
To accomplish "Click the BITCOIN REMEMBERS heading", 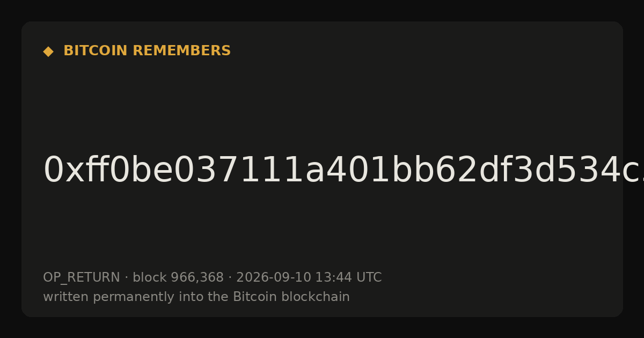I will click(147, 51).
